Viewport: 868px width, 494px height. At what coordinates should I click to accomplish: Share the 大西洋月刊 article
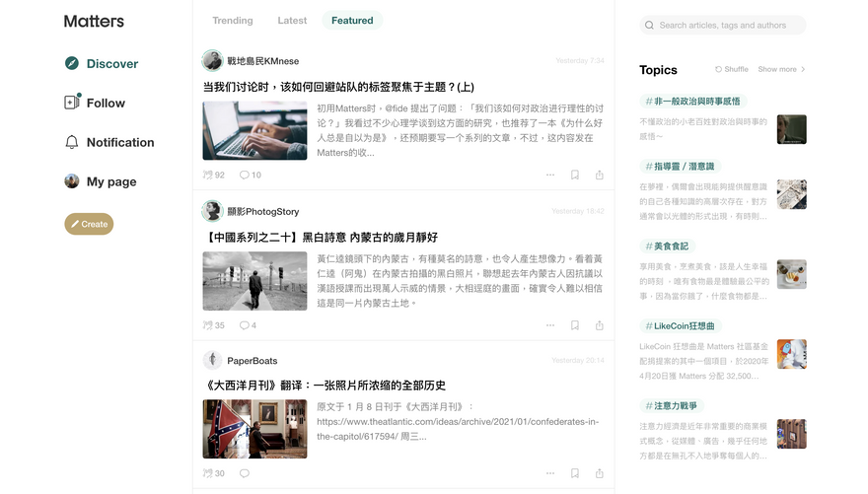(599, 473)
